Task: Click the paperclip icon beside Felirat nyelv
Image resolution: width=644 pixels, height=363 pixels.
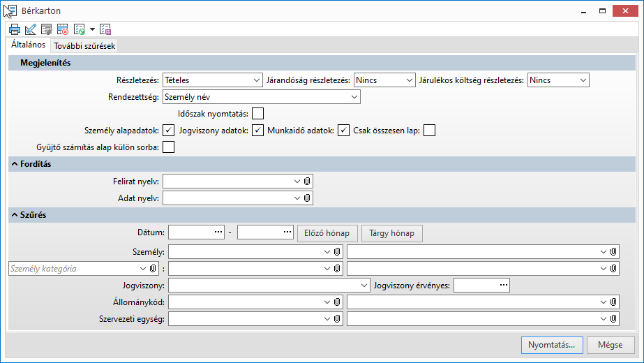Action: tap(307, 181)
